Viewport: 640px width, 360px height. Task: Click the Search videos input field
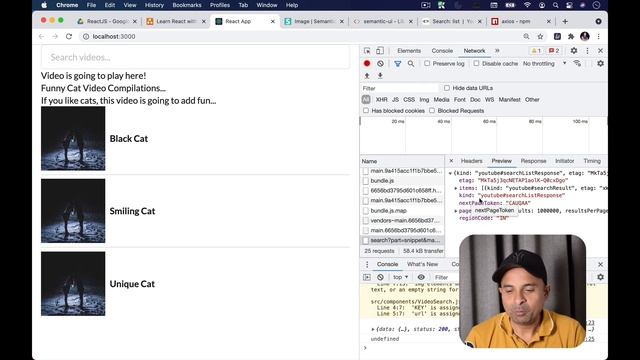pyautogui.click(x=195, y=57)
